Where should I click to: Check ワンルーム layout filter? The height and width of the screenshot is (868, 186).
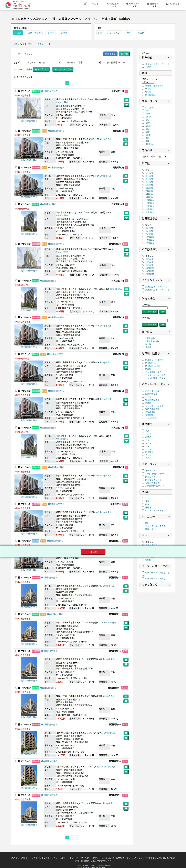pyautogui.click(x=143, y=107)
